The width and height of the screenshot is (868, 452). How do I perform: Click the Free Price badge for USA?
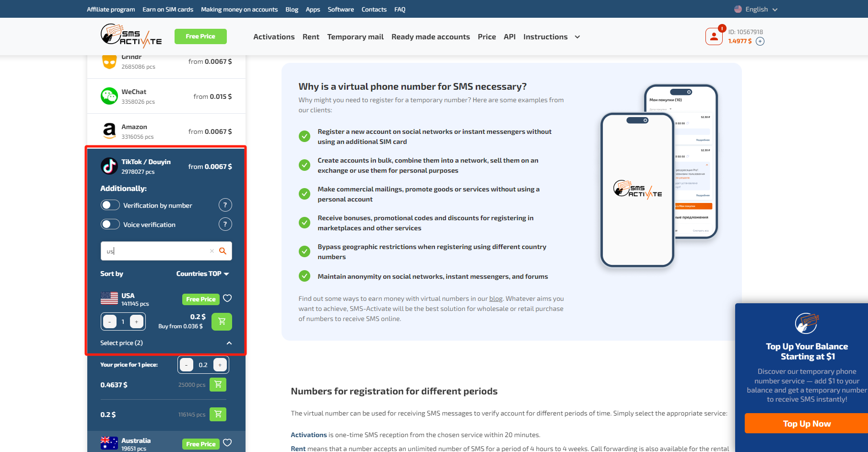[x=201, y=299]
